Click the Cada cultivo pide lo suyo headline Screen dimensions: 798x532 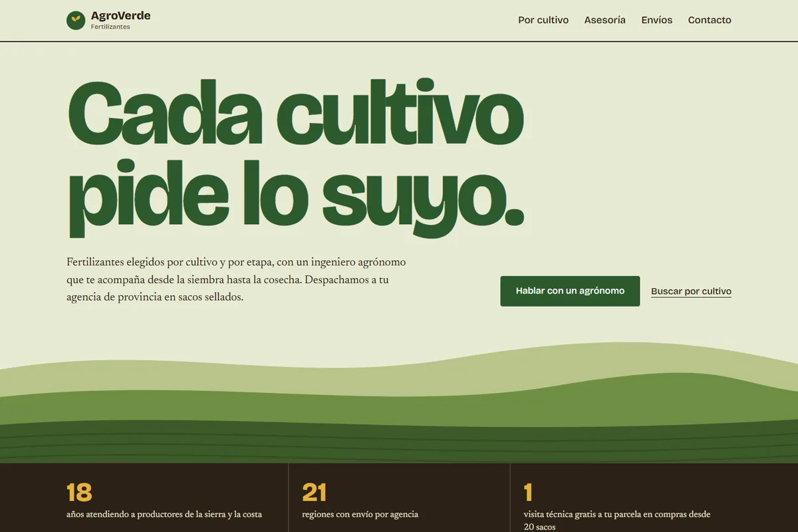pyautogui.click(x=296, y=158)
